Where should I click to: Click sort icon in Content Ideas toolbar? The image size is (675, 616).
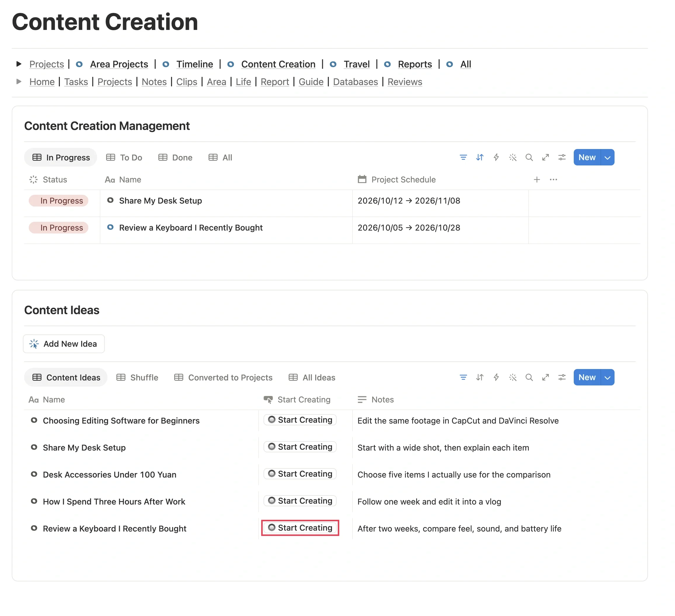(480, 378)
